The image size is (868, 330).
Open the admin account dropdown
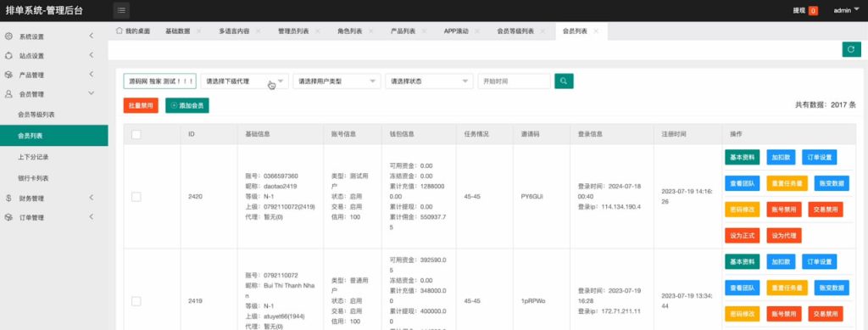[x=847, y=10]
